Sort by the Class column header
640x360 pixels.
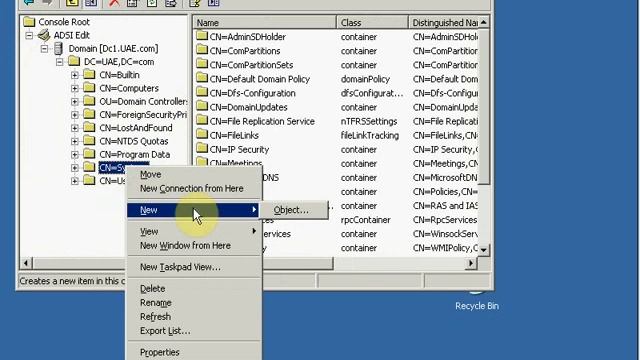(x=372, y=22)
